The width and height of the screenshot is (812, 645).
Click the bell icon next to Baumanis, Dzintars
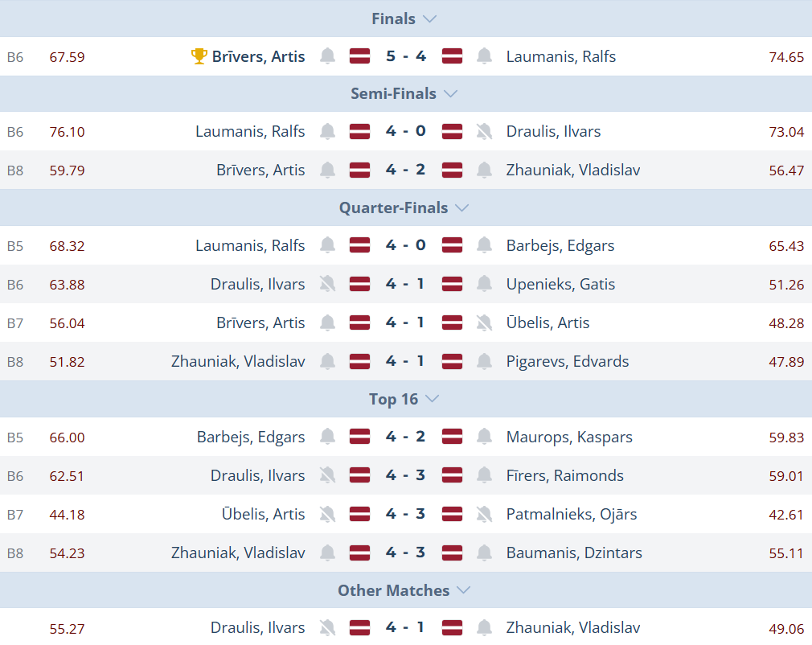[484, 553]
